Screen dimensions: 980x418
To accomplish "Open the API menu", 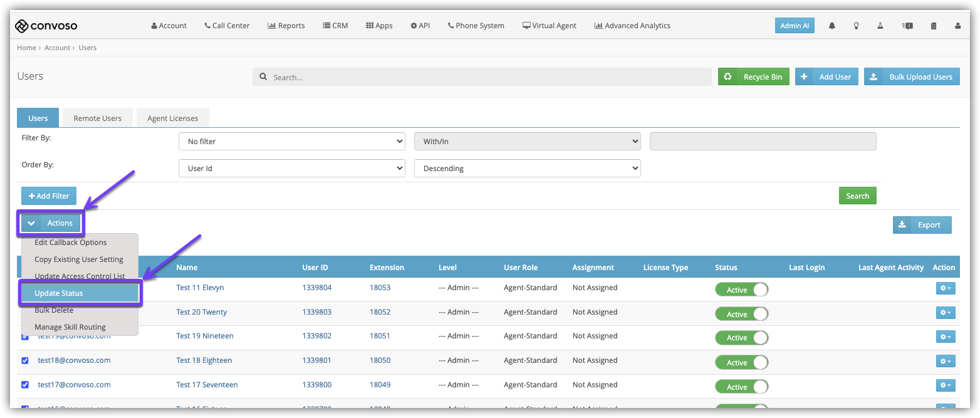I will [420, 26].
